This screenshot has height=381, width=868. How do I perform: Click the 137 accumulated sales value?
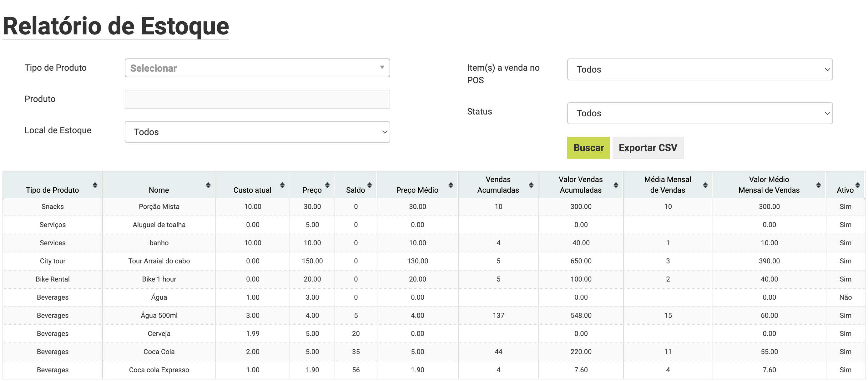[498, 316]
